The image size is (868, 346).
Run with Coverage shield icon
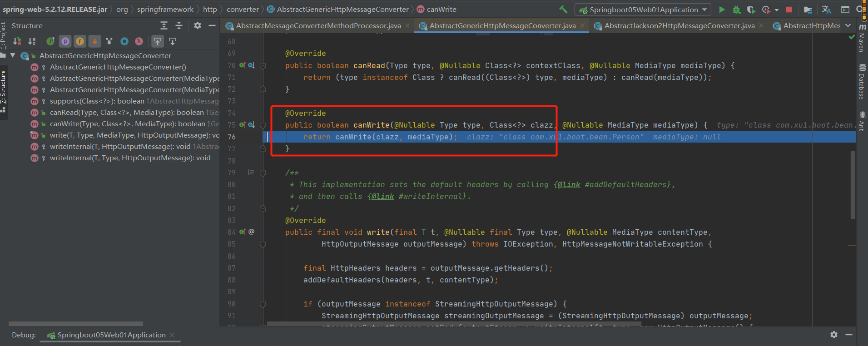pos(751,10)
